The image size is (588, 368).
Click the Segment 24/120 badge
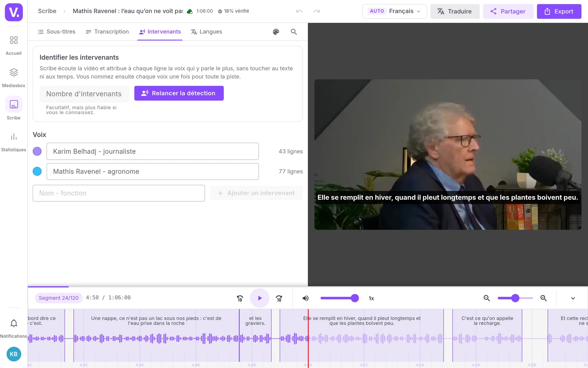pyautogui.click(x=59, y=298)
